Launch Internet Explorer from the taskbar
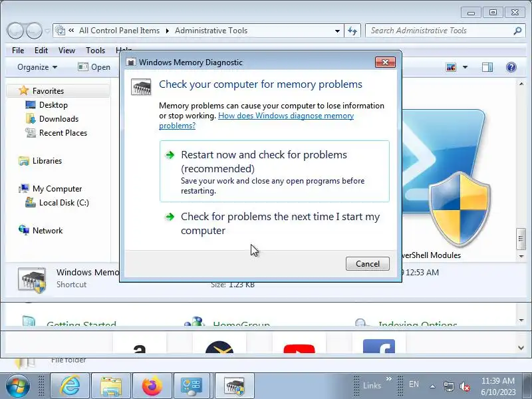The width and height of the screenshot is (532, 399). (70, 386)
